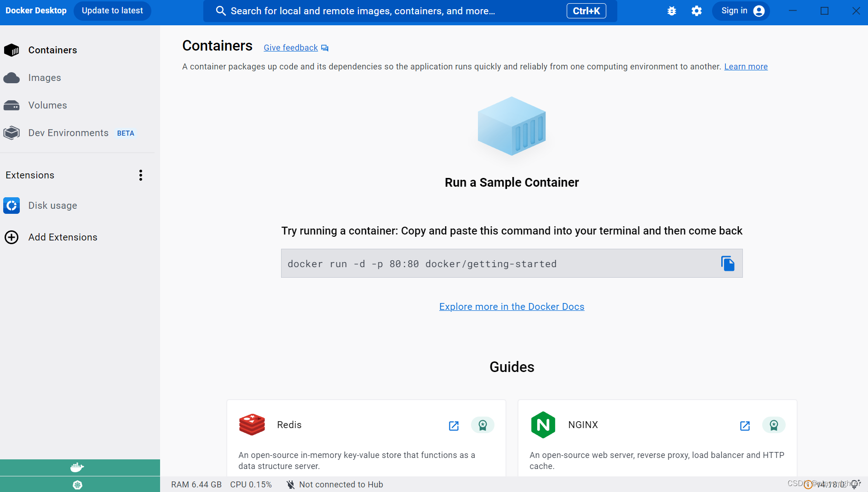
Task: Click the Dev Environments box icon
Action: click(11, 133)
